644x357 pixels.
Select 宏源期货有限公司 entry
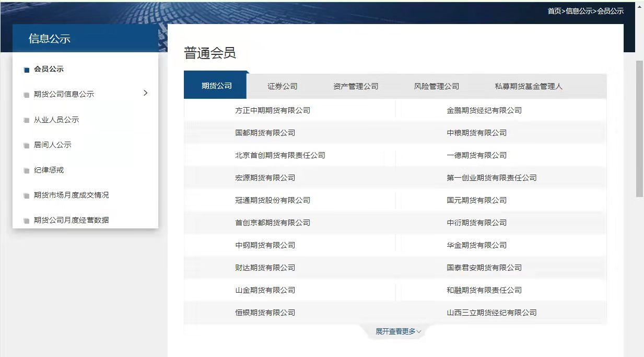(x=265, y=178)
